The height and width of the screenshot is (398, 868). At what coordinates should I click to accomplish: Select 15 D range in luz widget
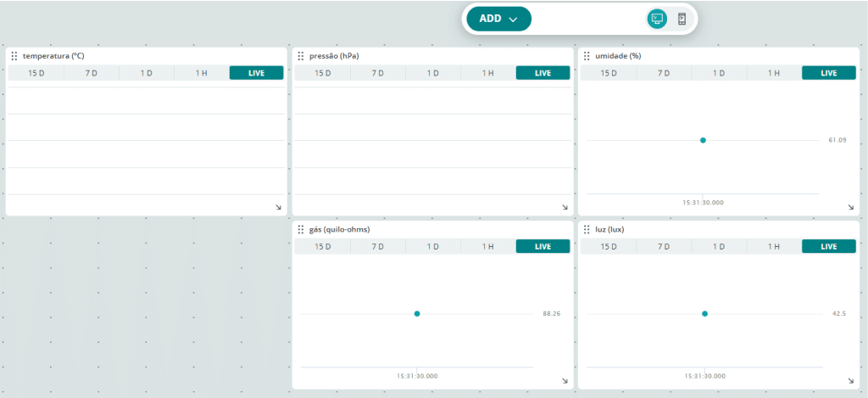609,247
